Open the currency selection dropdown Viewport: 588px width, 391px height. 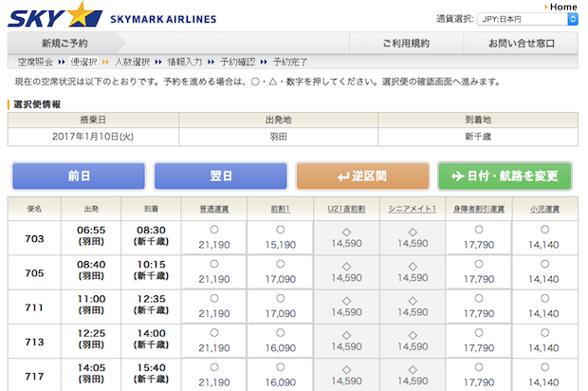tap(529, 19)
